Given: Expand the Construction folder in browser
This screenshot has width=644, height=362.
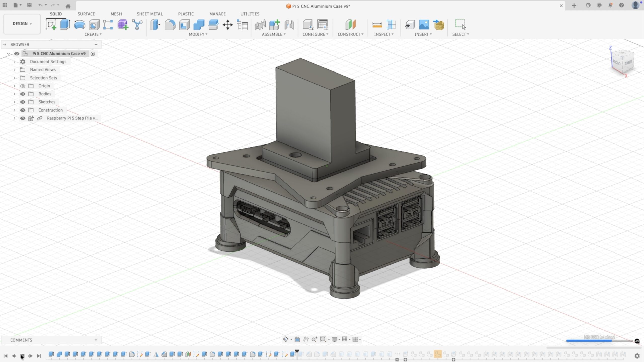Looking at the screenshot, I should 14,110.
